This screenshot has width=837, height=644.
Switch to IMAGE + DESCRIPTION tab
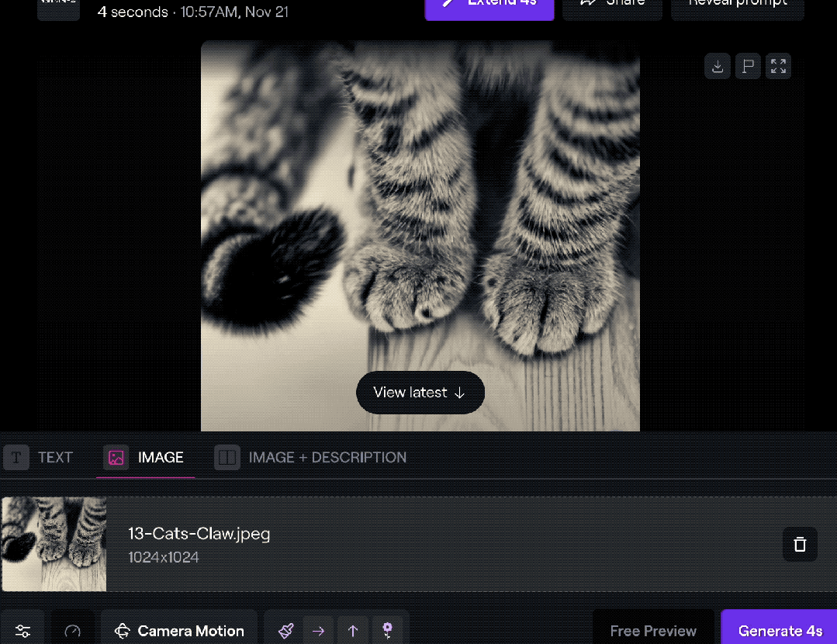[x=310, y=458]
